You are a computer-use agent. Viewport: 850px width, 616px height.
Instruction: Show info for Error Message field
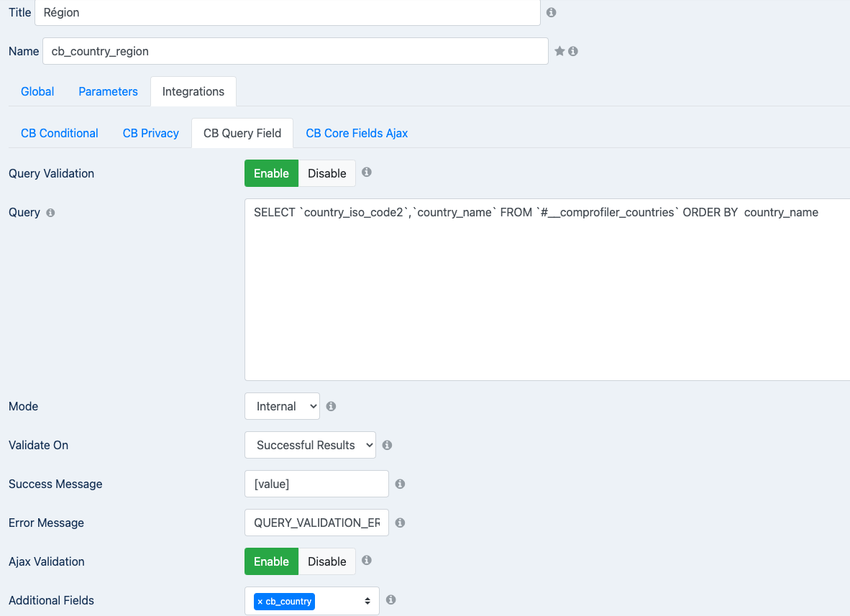pyautogui.click(x=400, y=523)
